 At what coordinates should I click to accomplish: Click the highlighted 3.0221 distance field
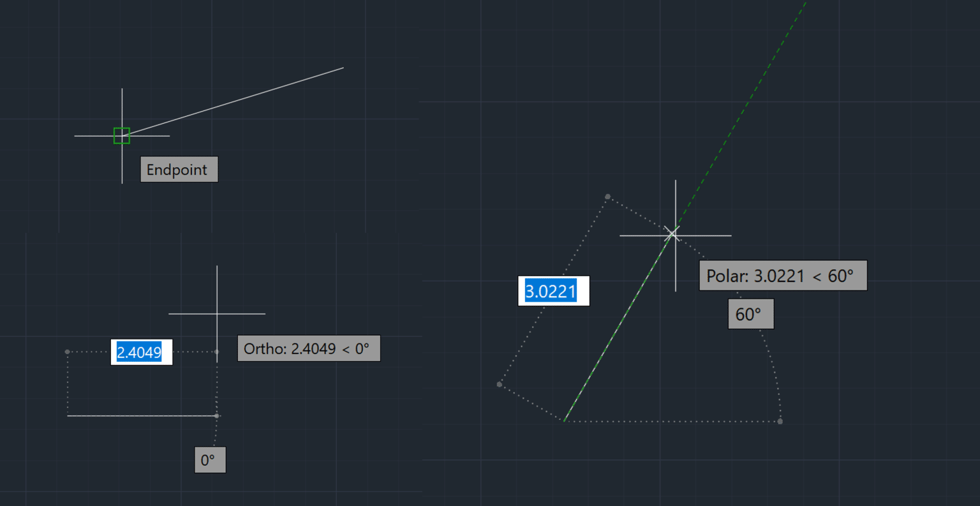(x=553, y=290)
